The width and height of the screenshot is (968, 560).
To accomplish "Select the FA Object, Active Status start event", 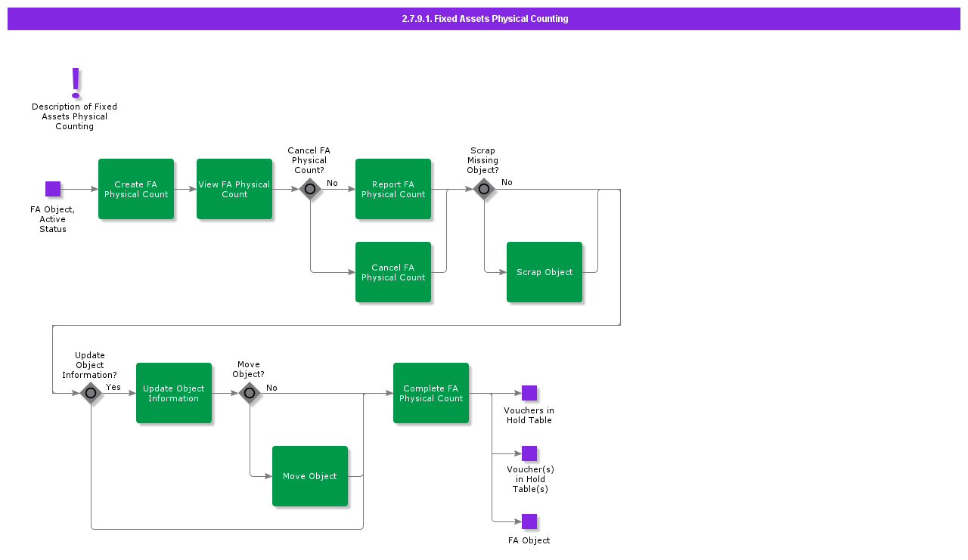I will tap(53, 189).
